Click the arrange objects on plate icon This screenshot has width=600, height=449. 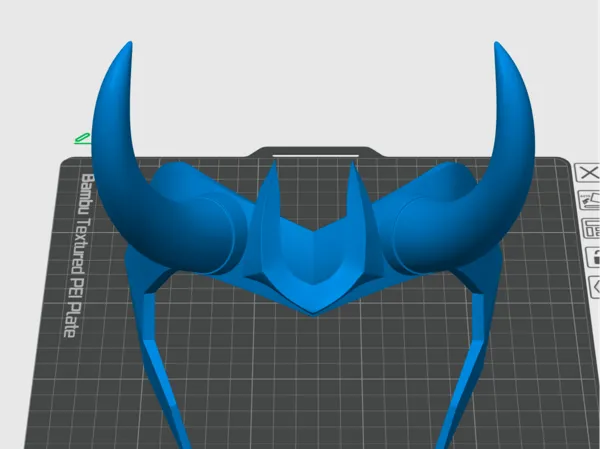(592, 229)
